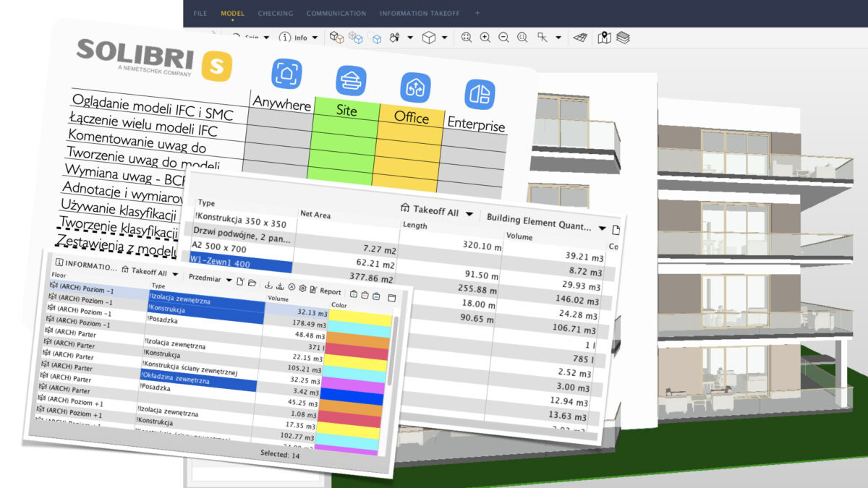The image size is (868, 488).
Task: Go to the COMMUNICATION tab
Action: pyautogui.click(x=336, y=13)
